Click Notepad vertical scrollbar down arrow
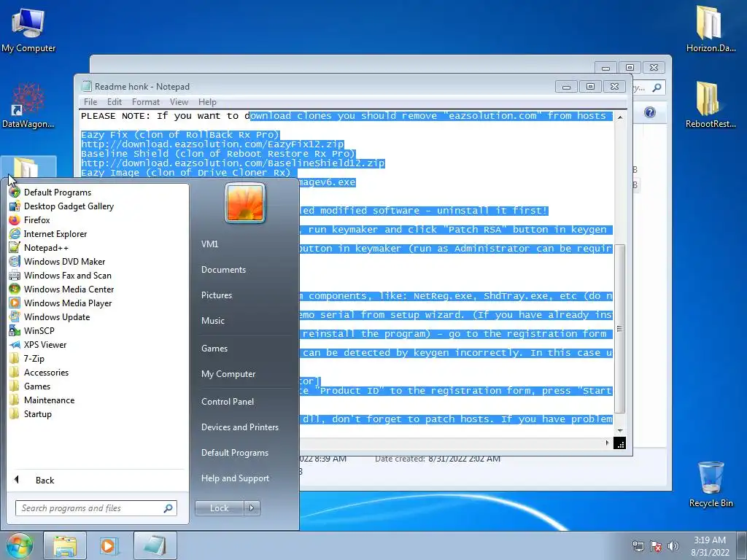747x560 pixels. (620, 431)
